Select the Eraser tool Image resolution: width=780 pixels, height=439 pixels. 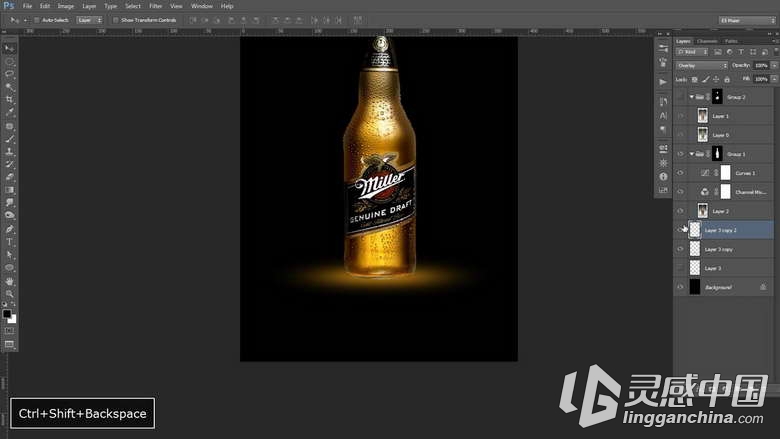9,177
